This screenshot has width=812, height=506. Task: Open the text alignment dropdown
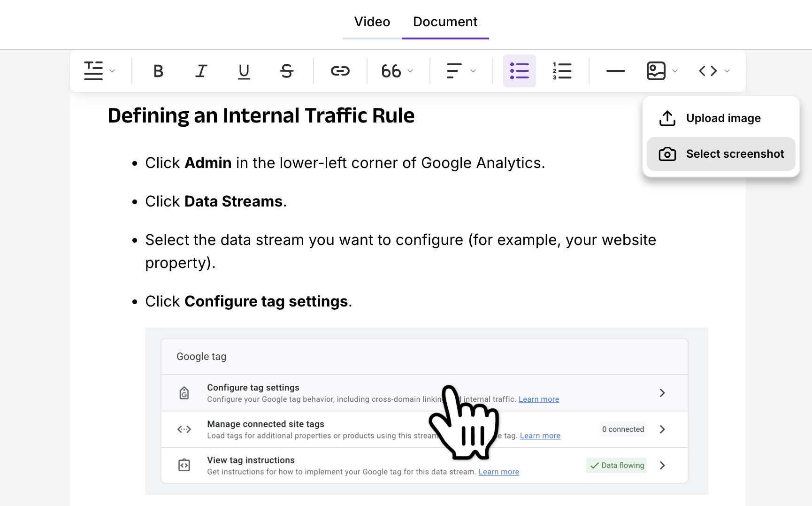(x=473, y=71)
